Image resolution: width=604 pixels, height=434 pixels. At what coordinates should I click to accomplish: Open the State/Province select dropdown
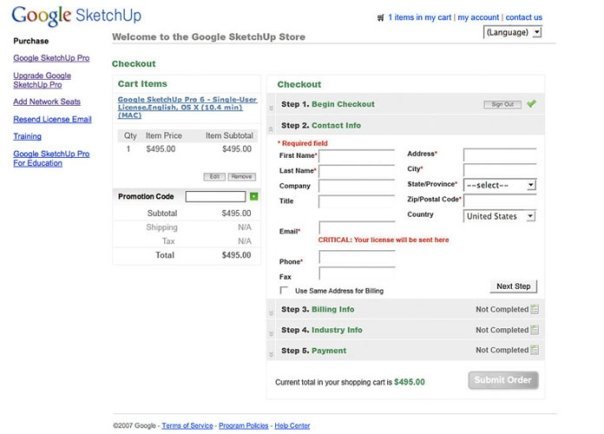[x=499, y=185]
